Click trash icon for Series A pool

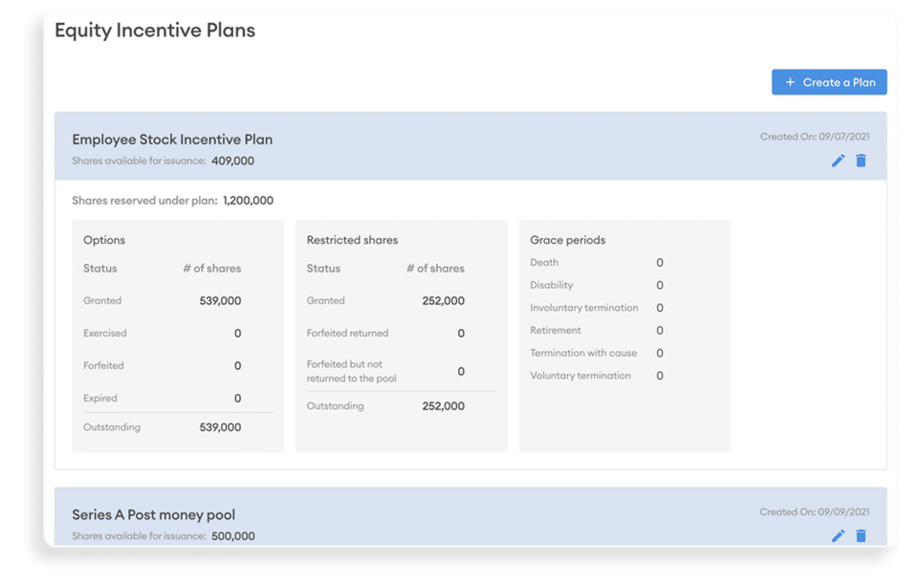tap(861, 535)
